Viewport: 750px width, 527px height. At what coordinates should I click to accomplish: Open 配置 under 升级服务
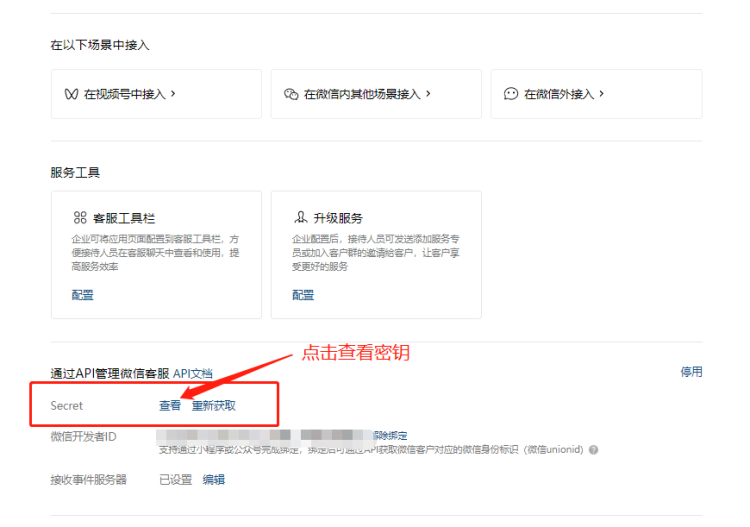[x=302, y=295]
